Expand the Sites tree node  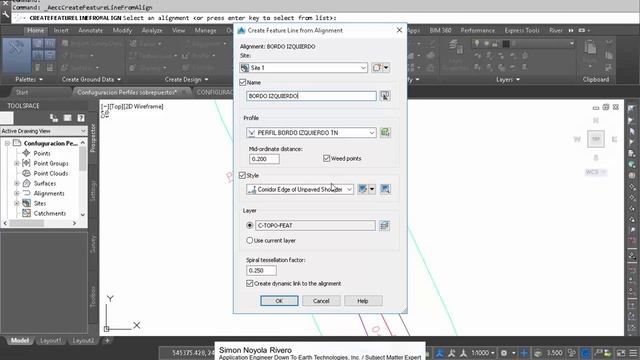tap(17, 203)
